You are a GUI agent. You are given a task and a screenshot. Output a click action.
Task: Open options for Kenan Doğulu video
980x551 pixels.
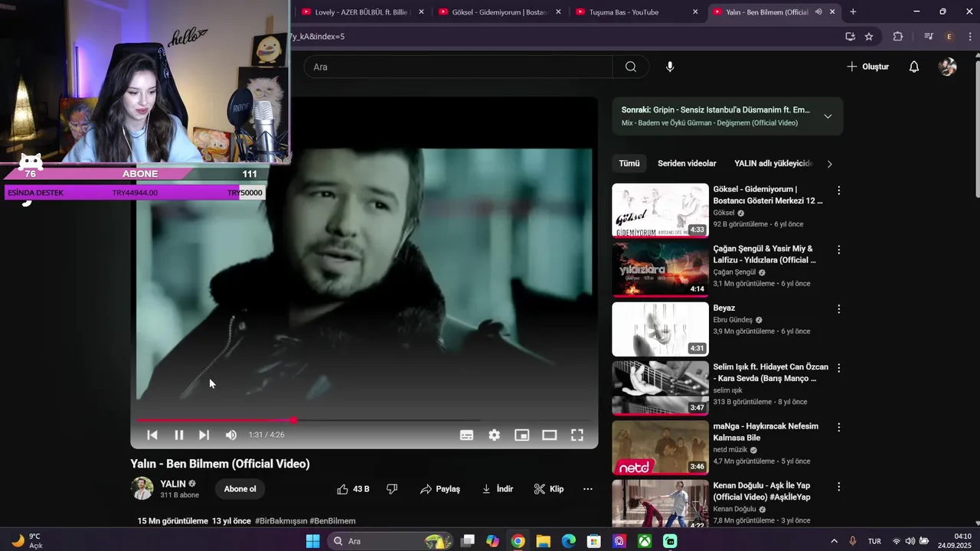tap(838, 486)
